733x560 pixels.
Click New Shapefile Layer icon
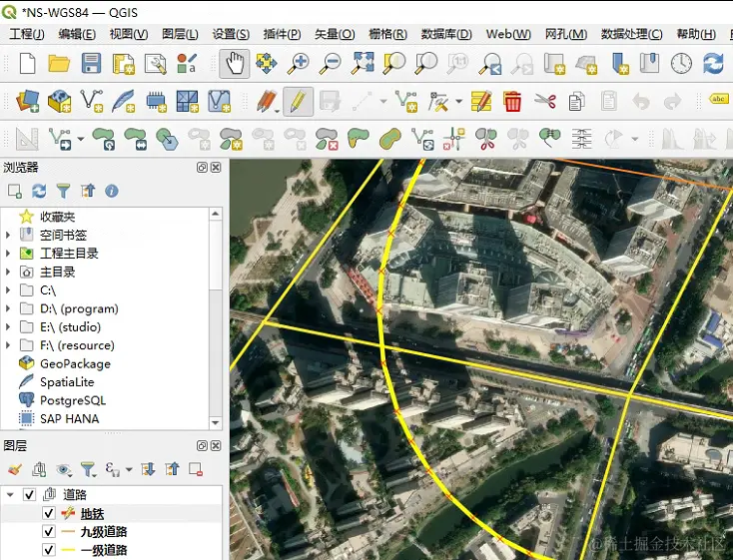pos(92,101)
